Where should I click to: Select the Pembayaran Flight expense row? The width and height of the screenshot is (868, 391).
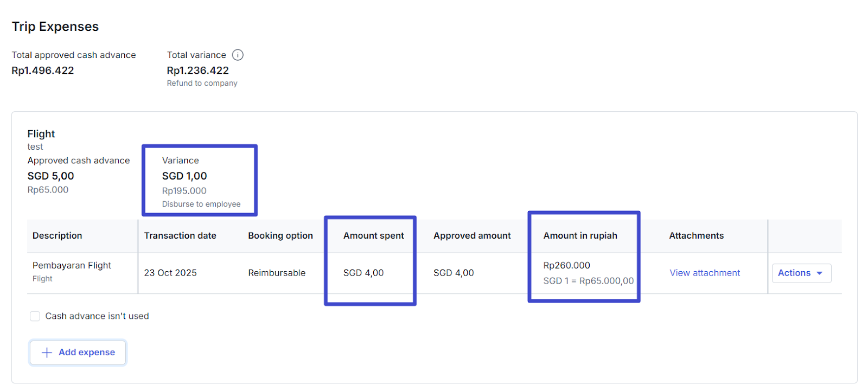pos(72,265)
